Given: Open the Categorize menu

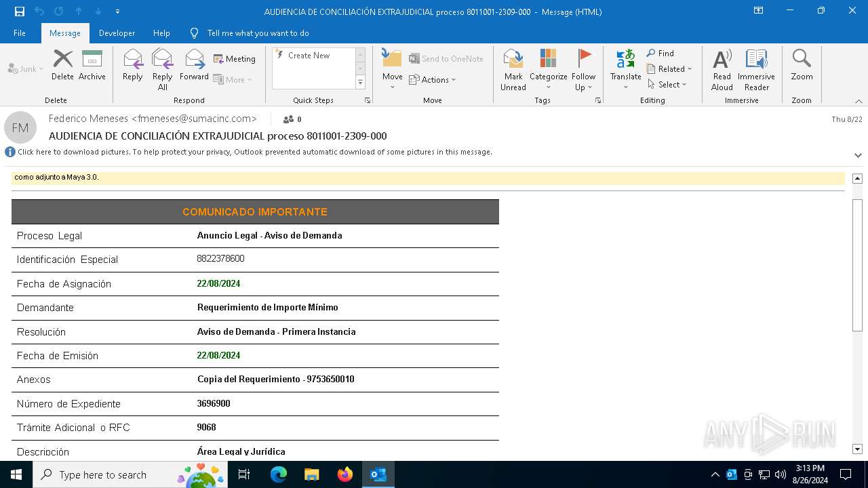Looking at the screenshot, I should [x=548, y=69].
